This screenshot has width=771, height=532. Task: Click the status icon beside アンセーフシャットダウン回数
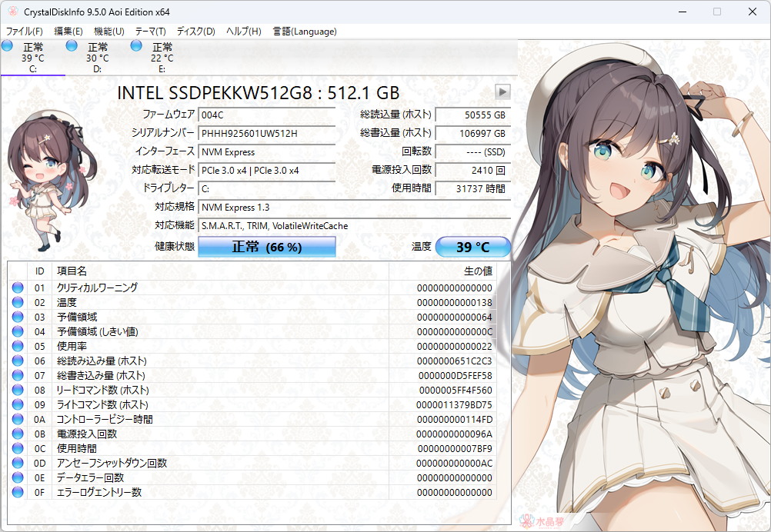17,464
